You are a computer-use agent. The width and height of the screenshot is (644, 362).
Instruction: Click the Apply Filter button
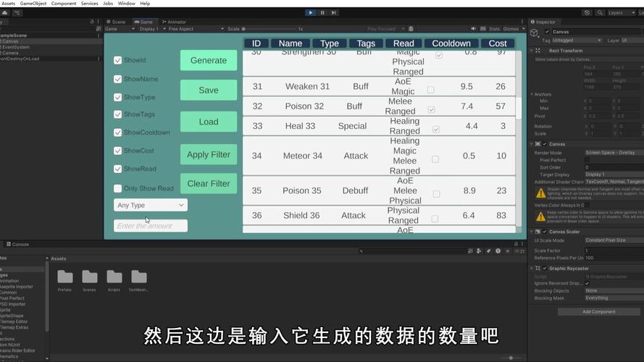coord(209,154)
